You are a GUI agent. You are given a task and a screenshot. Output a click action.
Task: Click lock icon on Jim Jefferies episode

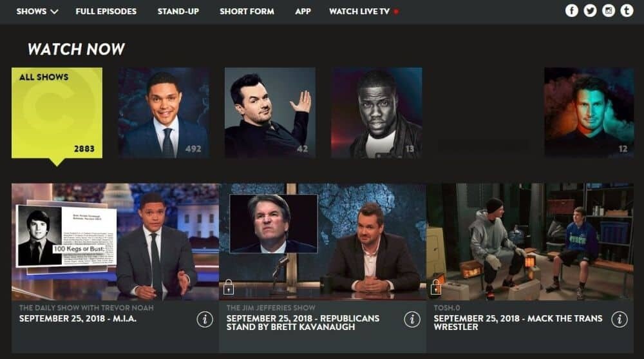[x=229, y=287]
